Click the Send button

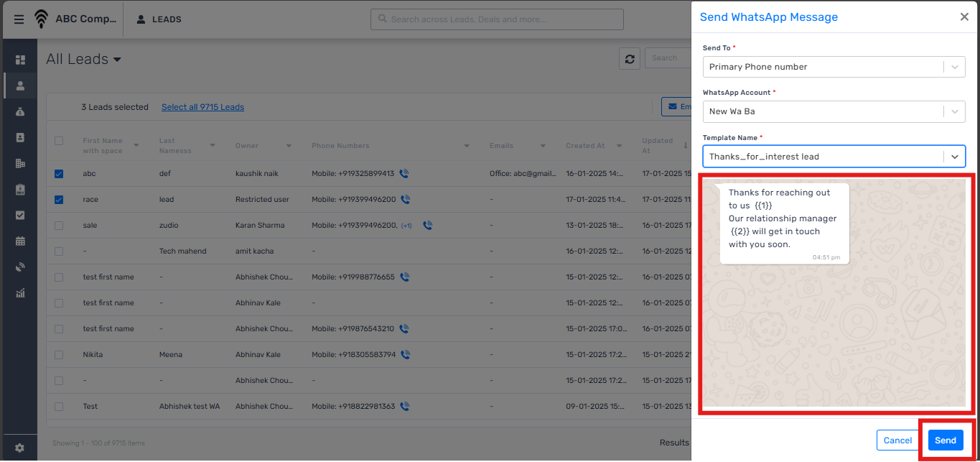click(x=946, y=440)
